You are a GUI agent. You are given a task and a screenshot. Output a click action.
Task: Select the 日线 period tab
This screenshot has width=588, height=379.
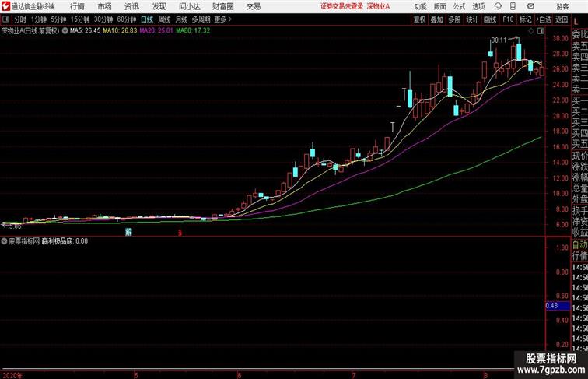(147, 19)
